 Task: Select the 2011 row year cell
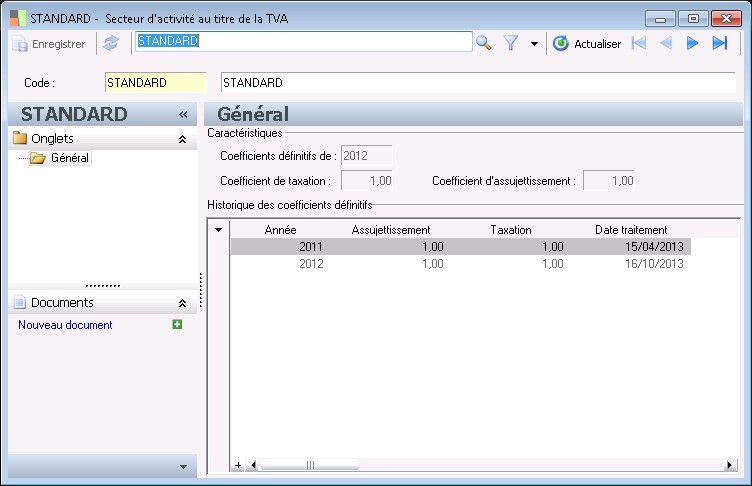click(x=311, y=247)
